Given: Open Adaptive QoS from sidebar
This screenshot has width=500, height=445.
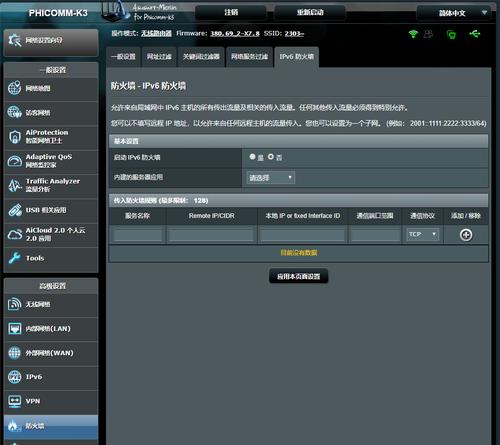Looking at the screenshot, I should 51,161.
